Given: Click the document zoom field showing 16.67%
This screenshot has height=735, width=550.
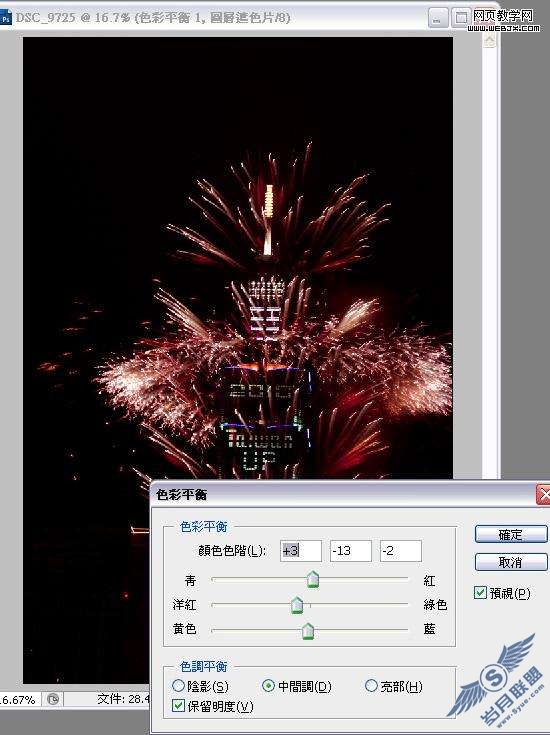Looking at the screenshot, I should (19, 700).
